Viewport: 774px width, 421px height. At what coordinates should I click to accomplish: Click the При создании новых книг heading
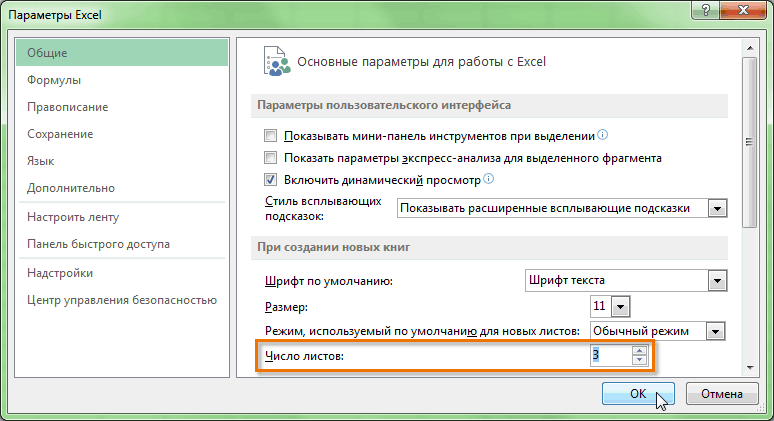click(x=334, y=247)
